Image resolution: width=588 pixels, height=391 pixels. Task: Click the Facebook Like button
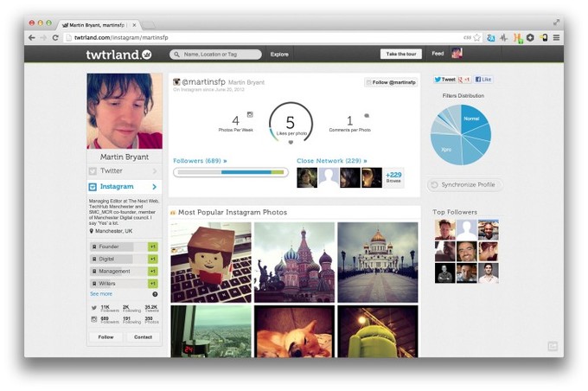point(483,80)
